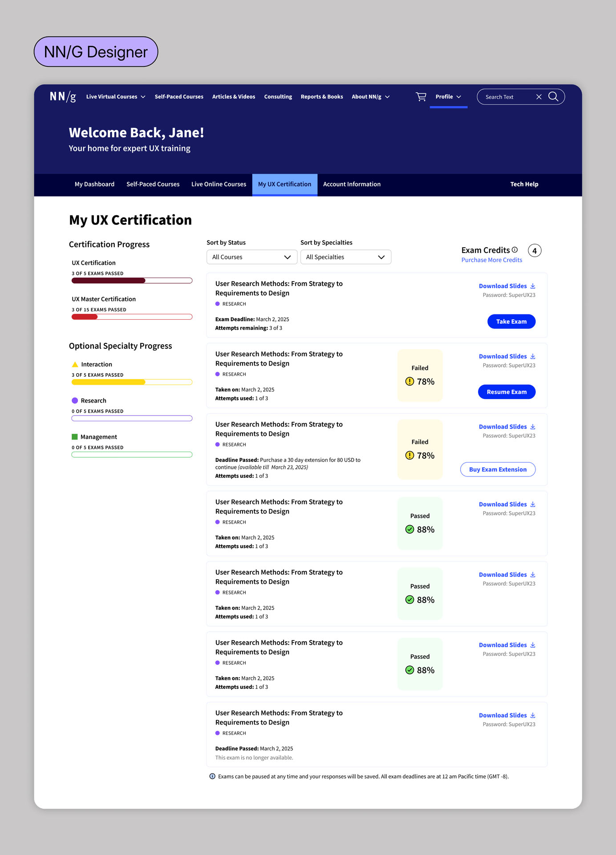Viewport: 616px width, 855px height.
Task: Expand the Live Virtual Courses menu
Action: point(116,97)
